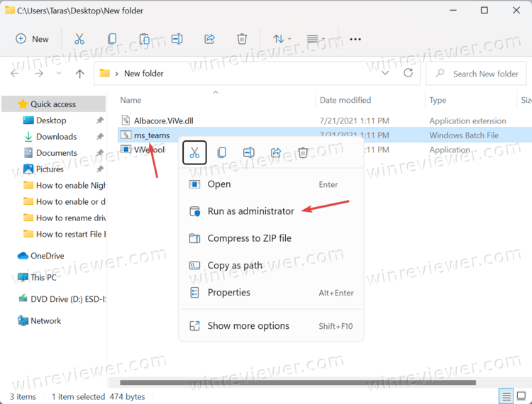Click Share icon in the context menu
Image resolution: width=532 pixels, height=404 pixels.
click(x=276, y=152)
